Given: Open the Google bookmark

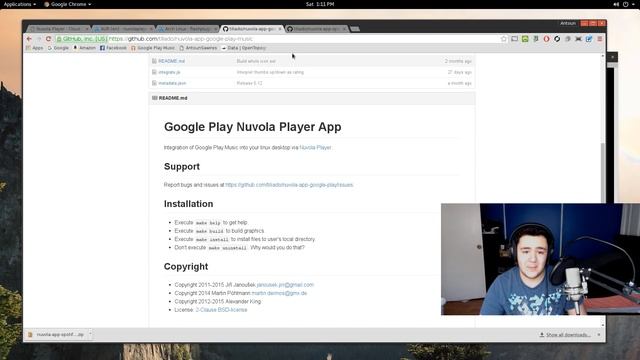Looking at the screenshot, I should pos(58,48).
